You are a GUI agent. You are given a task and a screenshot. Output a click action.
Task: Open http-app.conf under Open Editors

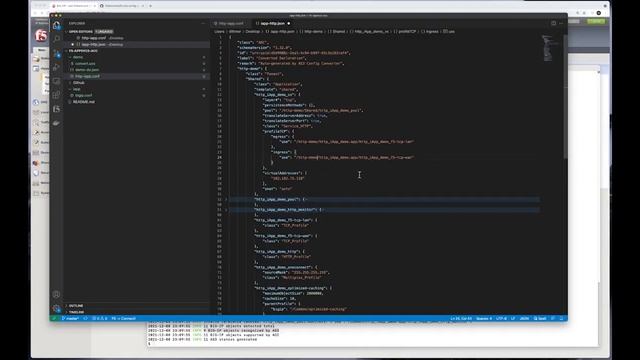tap(137, 38)
